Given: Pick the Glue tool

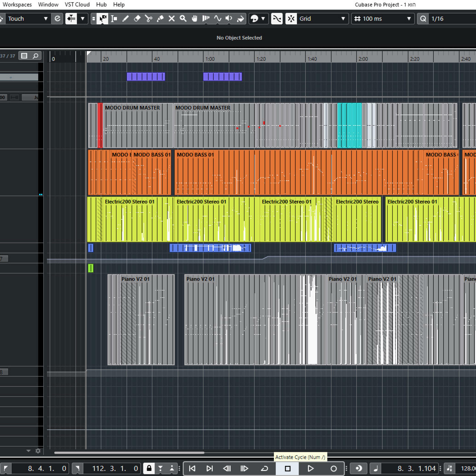Looking at the screenshot, I should point(160,18).
